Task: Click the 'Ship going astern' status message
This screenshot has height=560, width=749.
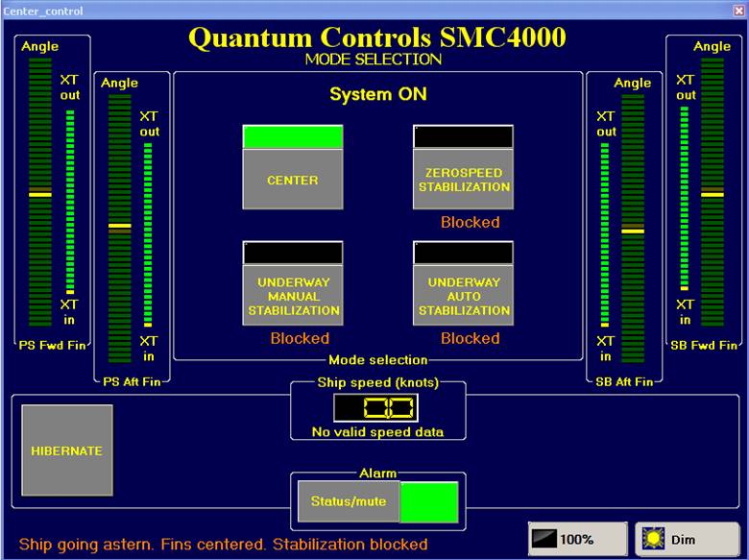Action: coord(223,545)
